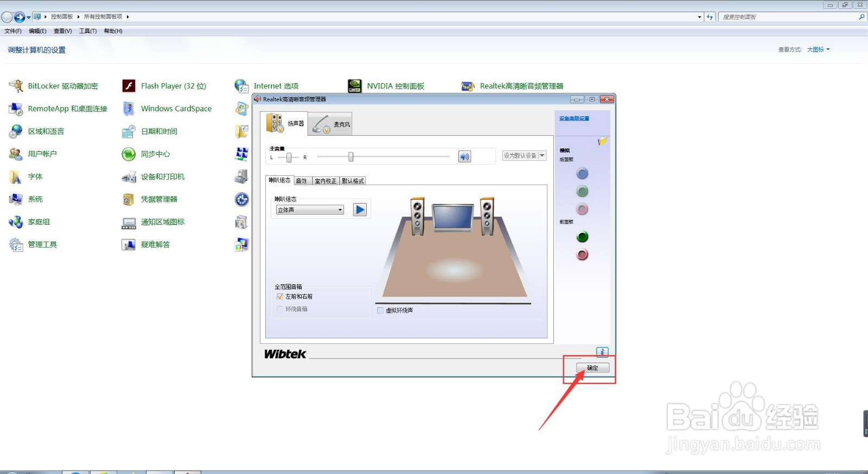Image resolution: width=868 pixels, height=474 pixels.
Task: Switch to 麦克风 device tab
Action: click(x=331, y=124)
